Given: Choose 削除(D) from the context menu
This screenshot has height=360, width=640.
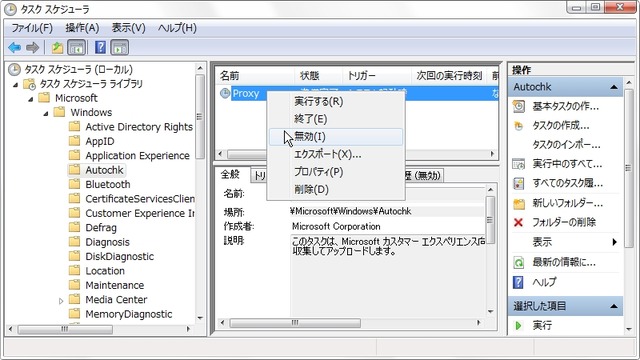Looking at the screenshot, I should click(336, 189).
